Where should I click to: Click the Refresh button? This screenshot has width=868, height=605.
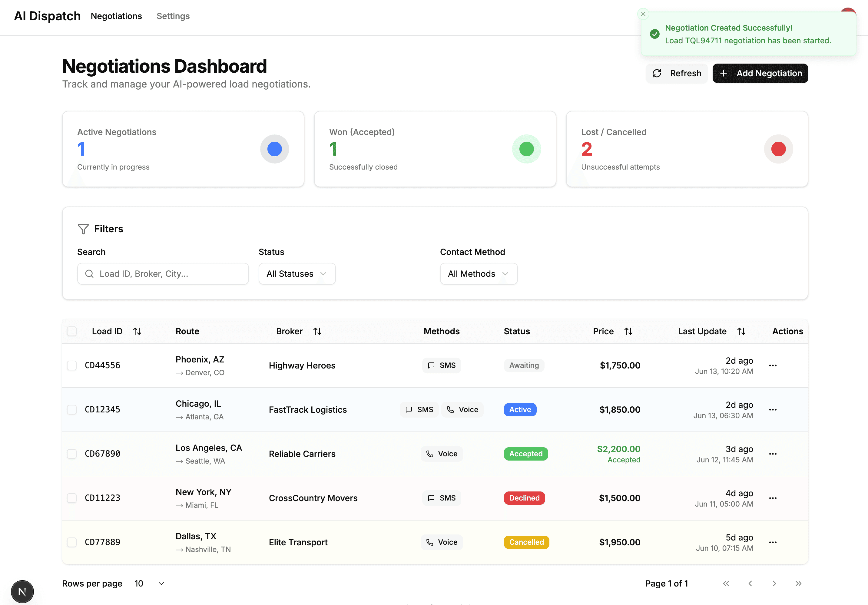677,73
